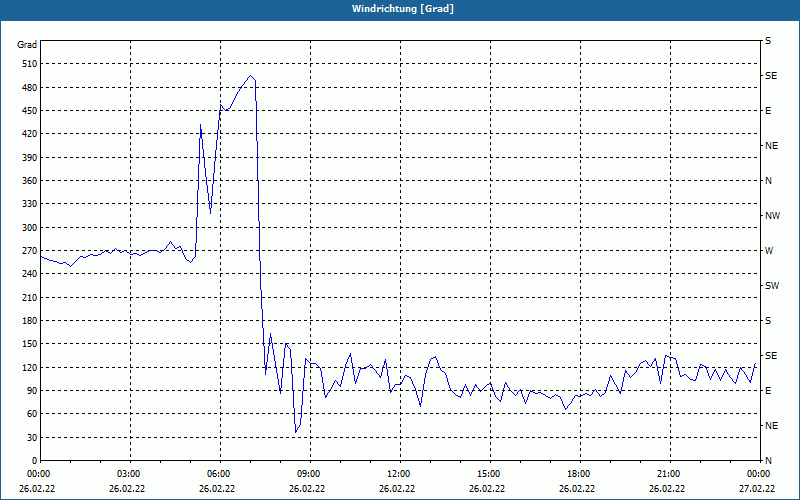This screenshot has height=500, width=800.
Task: Click the NW compass label
Action: (x=772, y=216)
